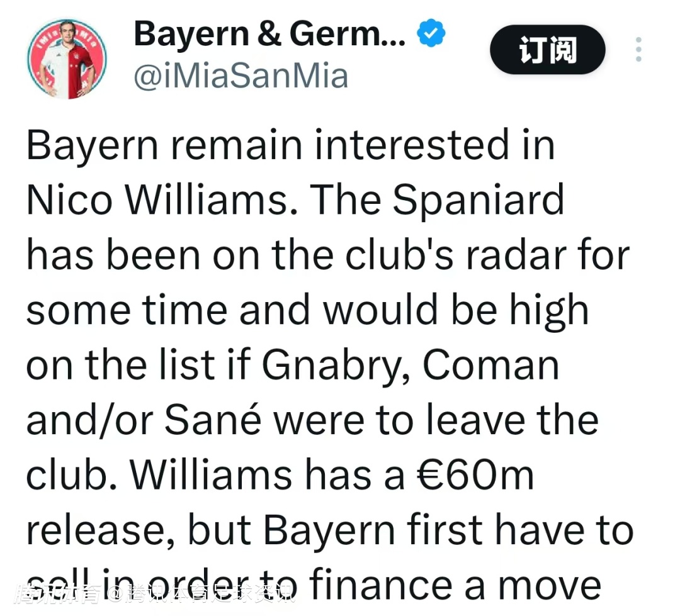
Task: Click the word "Gnabry" in the tweet
Action: tap(337, 365)
